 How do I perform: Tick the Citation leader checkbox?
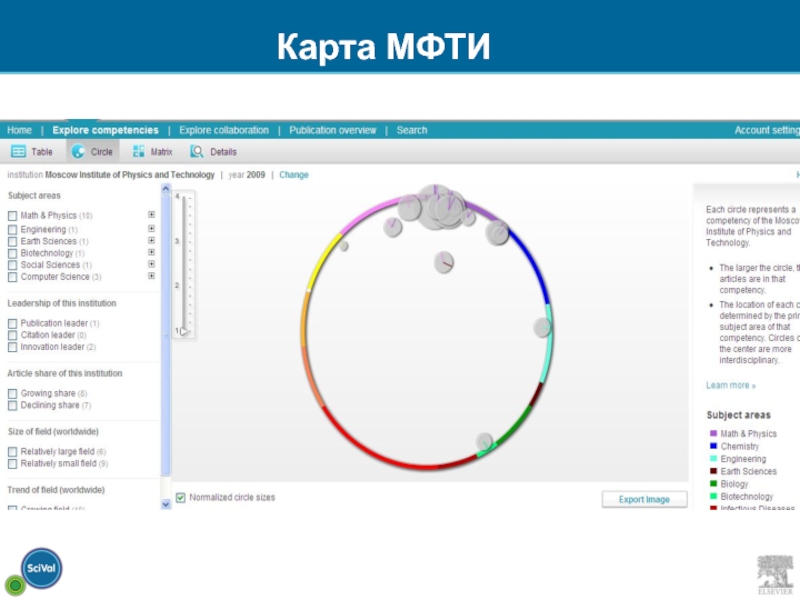point(13,335)
